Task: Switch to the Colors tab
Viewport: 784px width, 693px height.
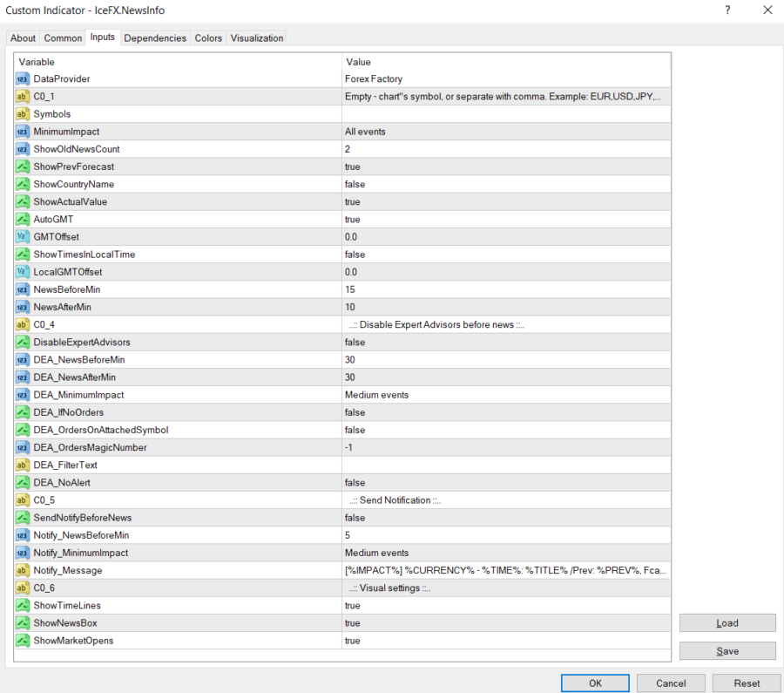Action: pos(208,37)
